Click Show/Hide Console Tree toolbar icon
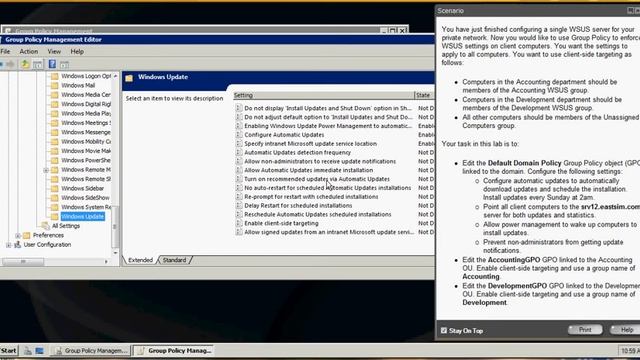 coord(38,64)
